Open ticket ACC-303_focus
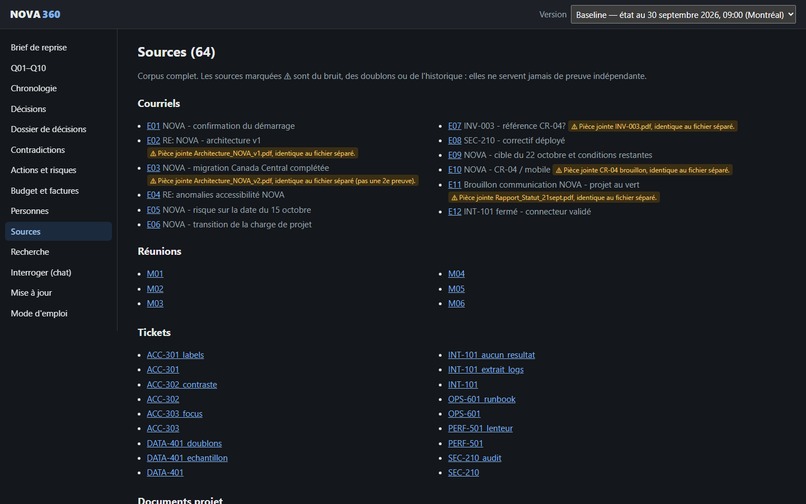Image resolution: width=806 pixels, height=504 pixels. pyautogui.click(x=175, y=414)
